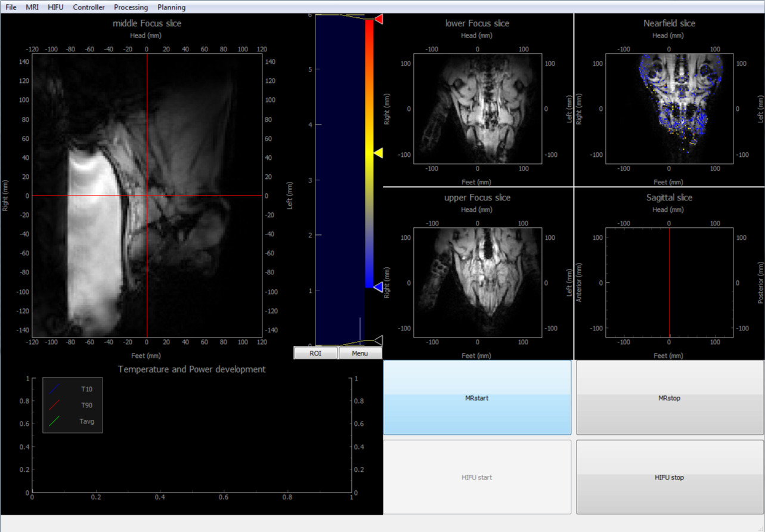Select the upper Focus slice image
The image size is (765, 532).
pos(477,283)
